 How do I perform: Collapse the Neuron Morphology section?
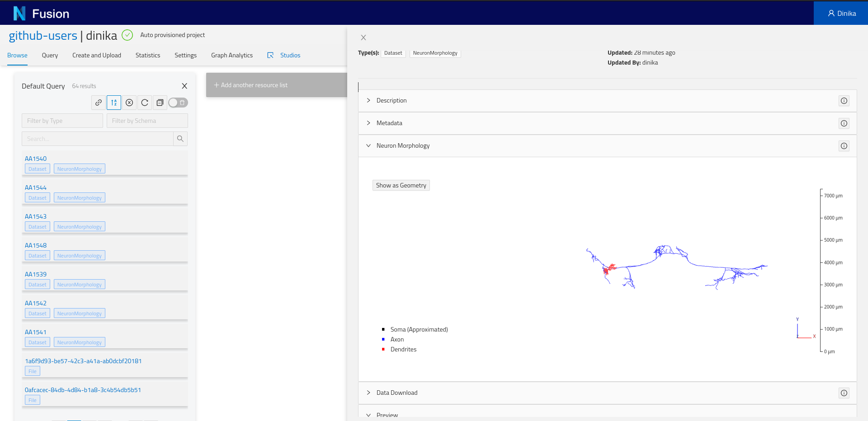[x=607, y=146]
